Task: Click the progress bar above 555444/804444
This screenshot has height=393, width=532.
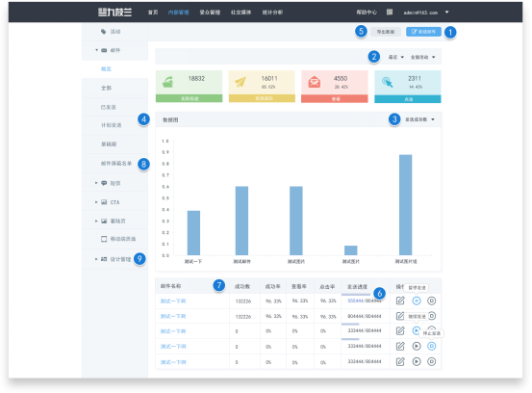Action: [x=356, y=294]
